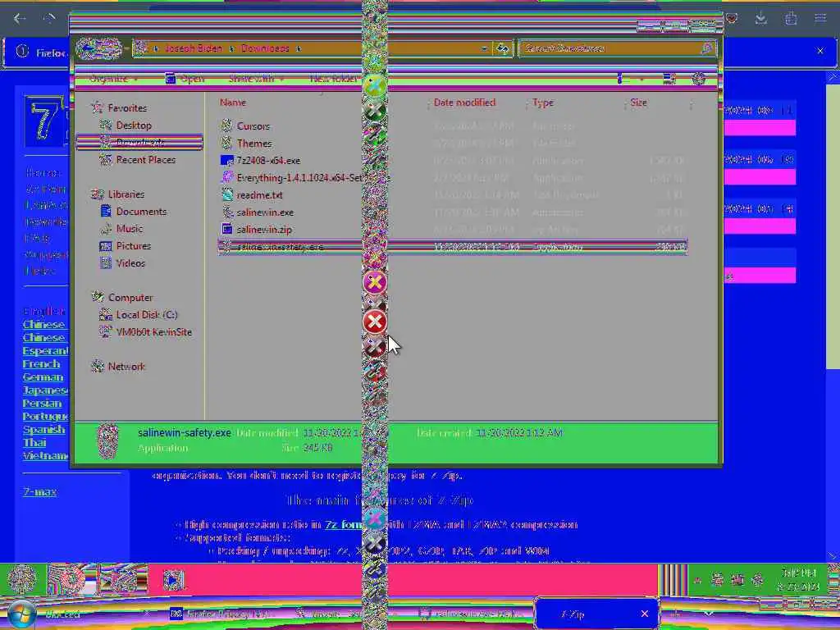The height and width of the screenshot is (630, 840).
Task: Click Open in the Explorer toolbar
Action: (x=185, y=79)
